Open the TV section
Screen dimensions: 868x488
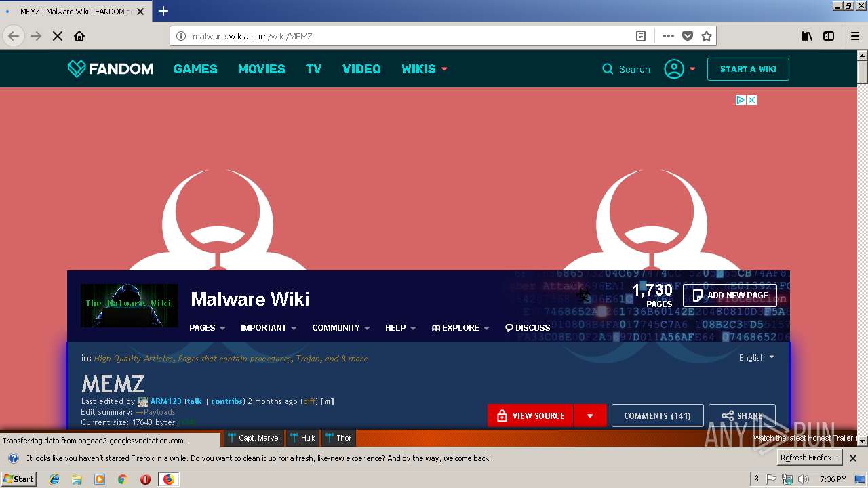[313, 68]
